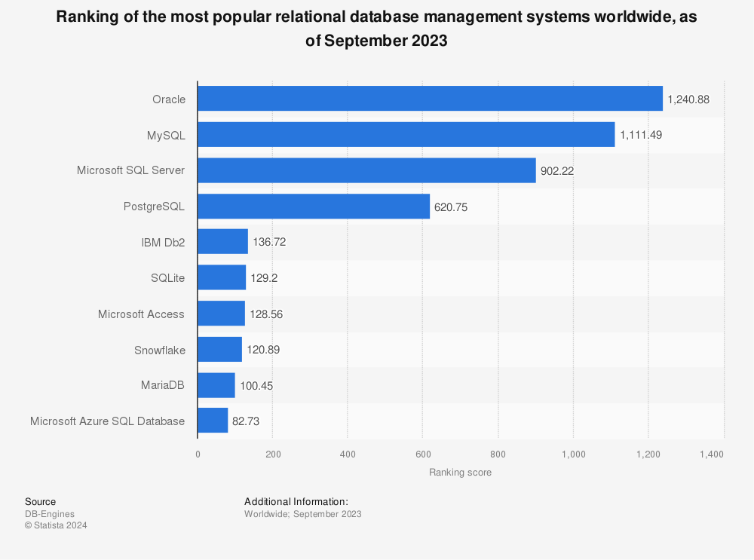This screenshot has width=754, height=560.
Task: Select the 902.22 value label
Action: click(557, 171)
